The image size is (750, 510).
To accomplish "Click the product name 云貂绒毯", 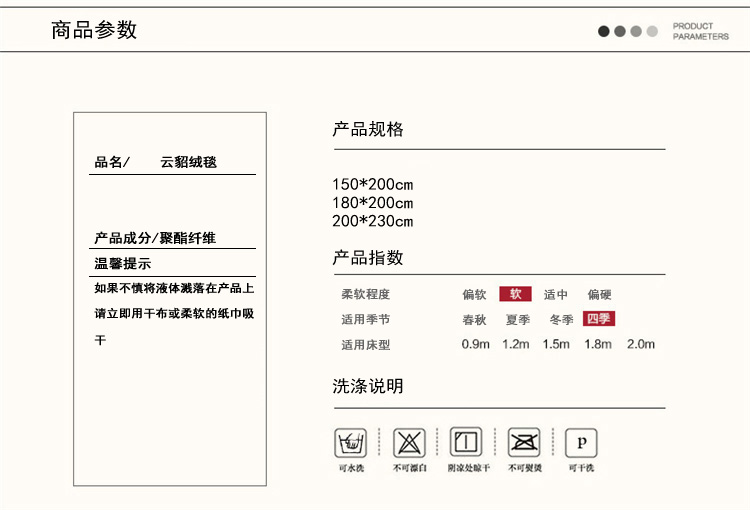I will point(188,161).
